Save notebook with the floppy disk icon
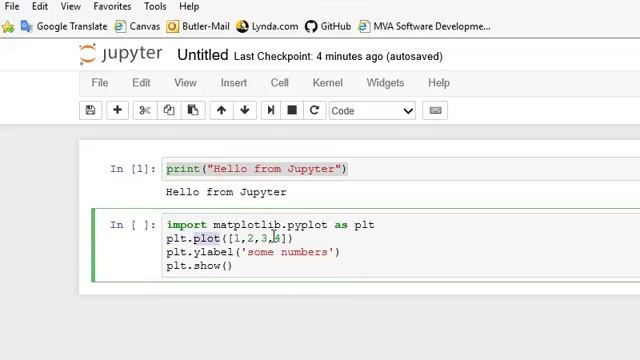Image resolution: width=640 pixels, height=360 pixels. pyautogui.click(x=91, y=110)
